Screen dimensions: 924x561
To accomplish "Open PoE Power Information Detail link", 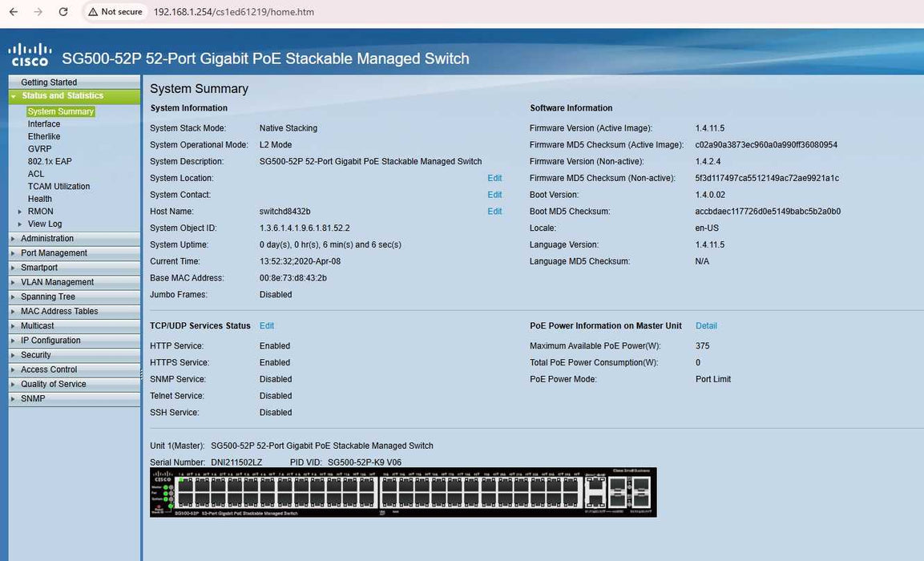I will coord(706,326).
